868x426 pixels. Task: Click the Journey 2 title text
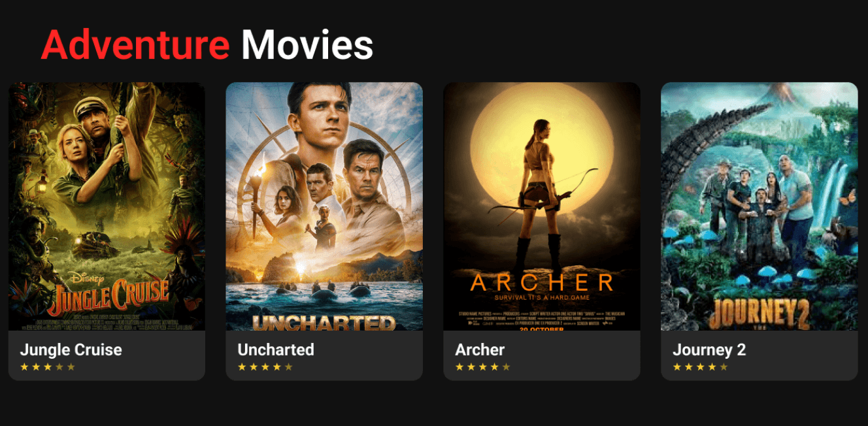coord(709,350)
